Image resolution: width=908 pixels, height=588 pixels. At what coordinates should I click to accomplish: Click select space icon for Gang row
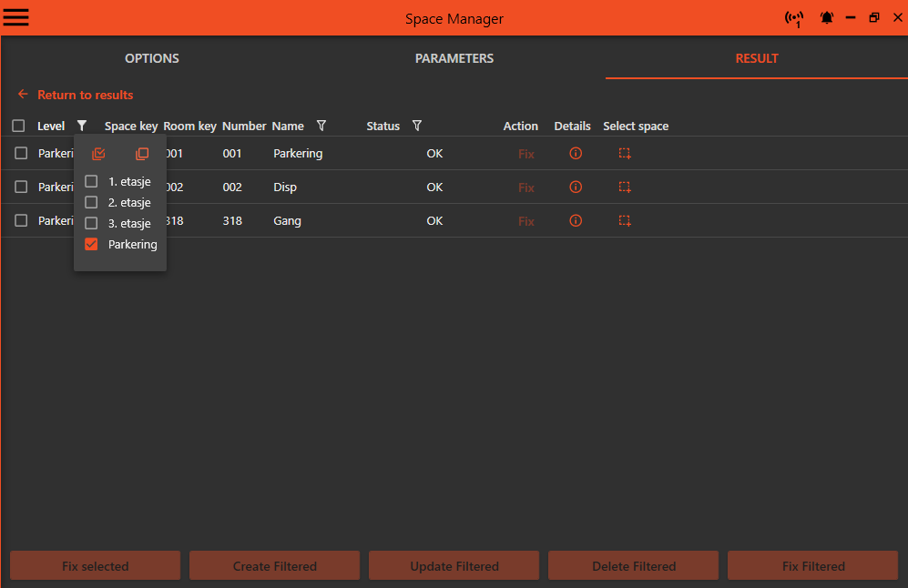[625, 221]
